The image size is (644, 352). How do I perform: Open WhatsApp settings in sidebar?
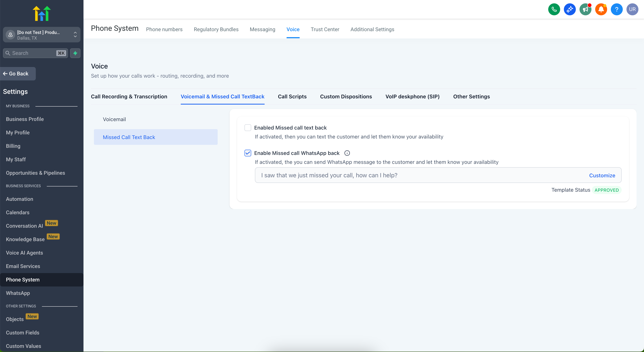pyautogui.click(x=18, y=293)
